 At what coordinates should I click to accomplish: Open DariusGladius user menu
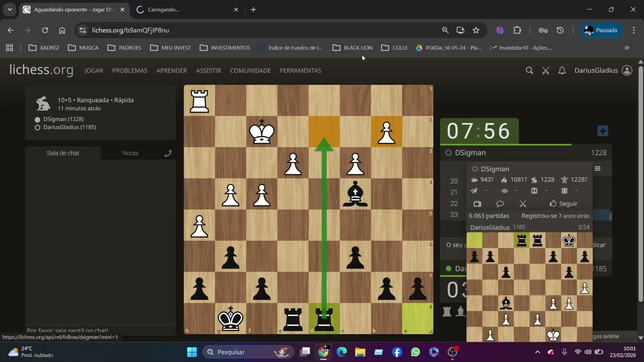(x=603, y=71)
